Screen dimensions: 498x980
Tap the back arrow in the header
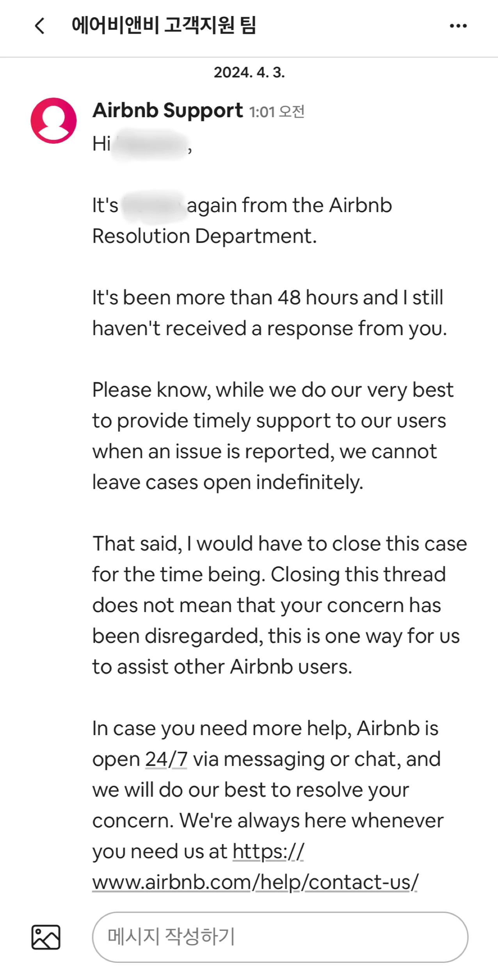point(40,26)
